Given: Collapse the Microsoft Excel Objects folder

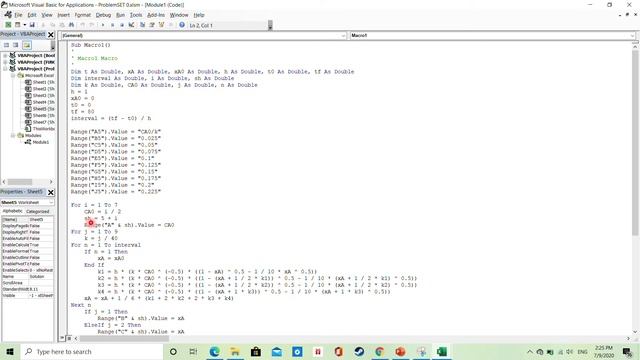Looking at the screenshot, I should [x=13, y=76].
